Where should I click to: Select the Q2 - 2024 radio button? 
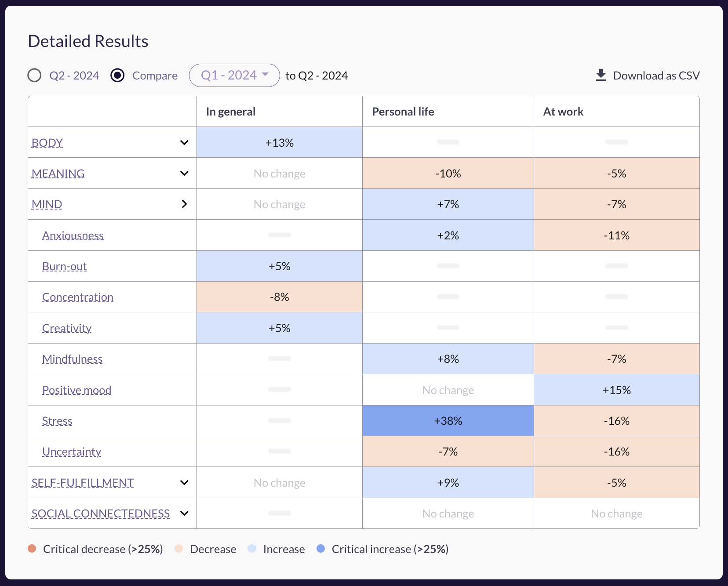(x=34, y=76)
